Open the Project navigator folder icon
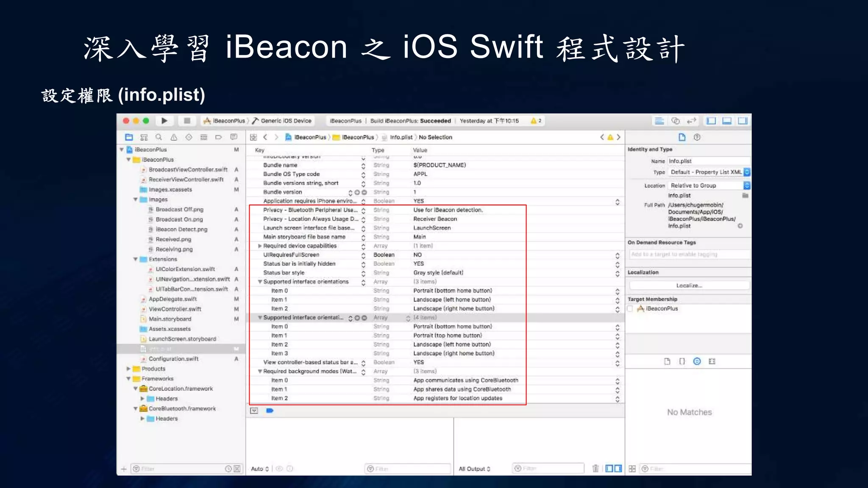Image resolution: width=868 pixels, height=488 pixels. pos(129,137)
